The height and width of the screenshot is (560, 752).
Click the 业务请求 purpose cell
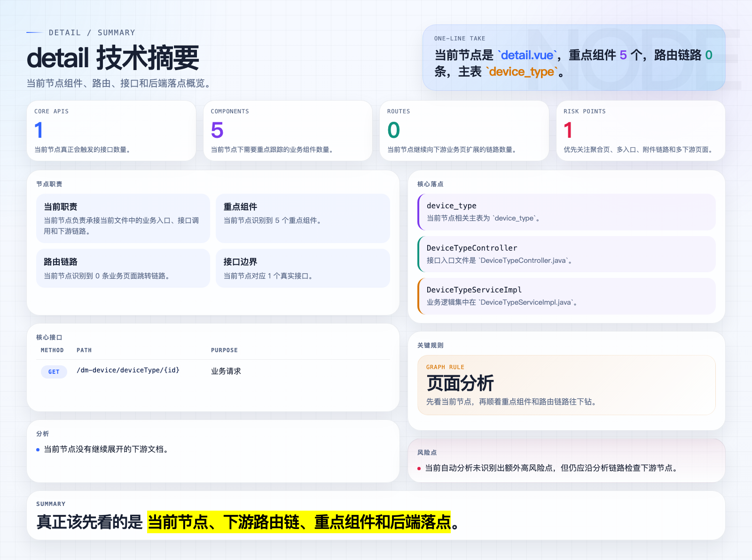226,371
